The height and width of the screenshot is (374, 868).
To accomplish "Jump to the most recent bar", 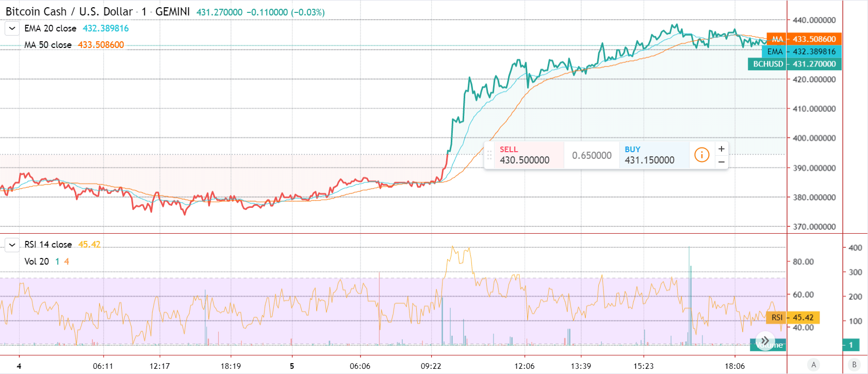I will pyautogui.click(x=765, y=340).
